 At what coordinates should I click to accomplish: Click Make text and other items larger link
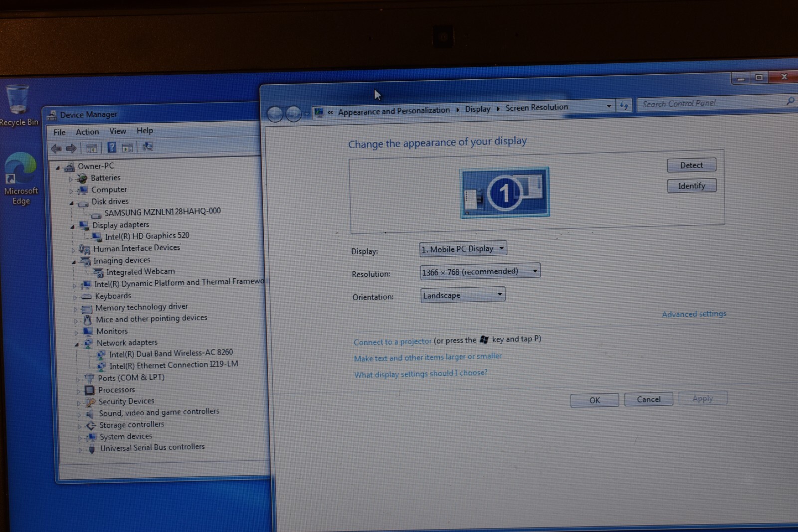[x=427, y=357]
